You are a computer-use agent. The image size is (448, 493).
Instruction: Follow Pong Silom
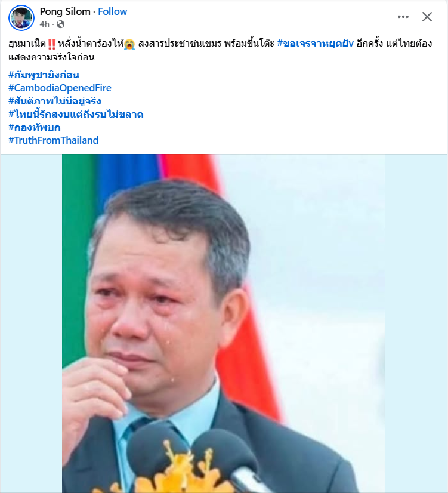point(113,11)
